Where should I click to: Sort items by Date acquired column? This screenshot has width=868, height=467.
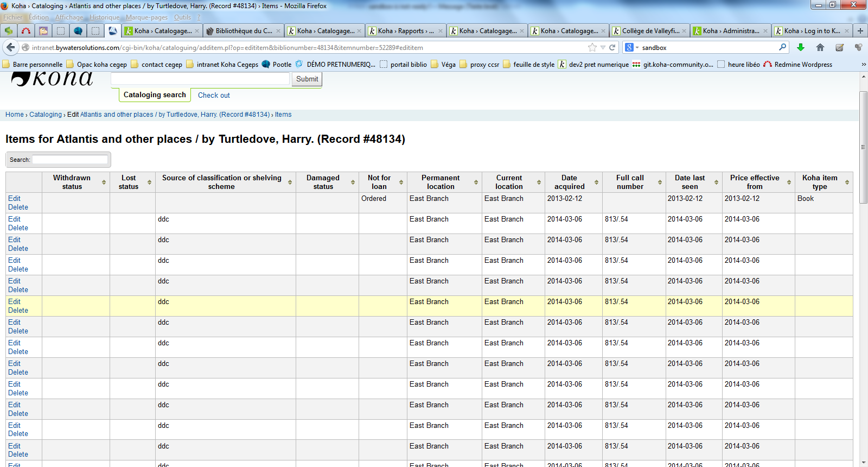[569, 182]
